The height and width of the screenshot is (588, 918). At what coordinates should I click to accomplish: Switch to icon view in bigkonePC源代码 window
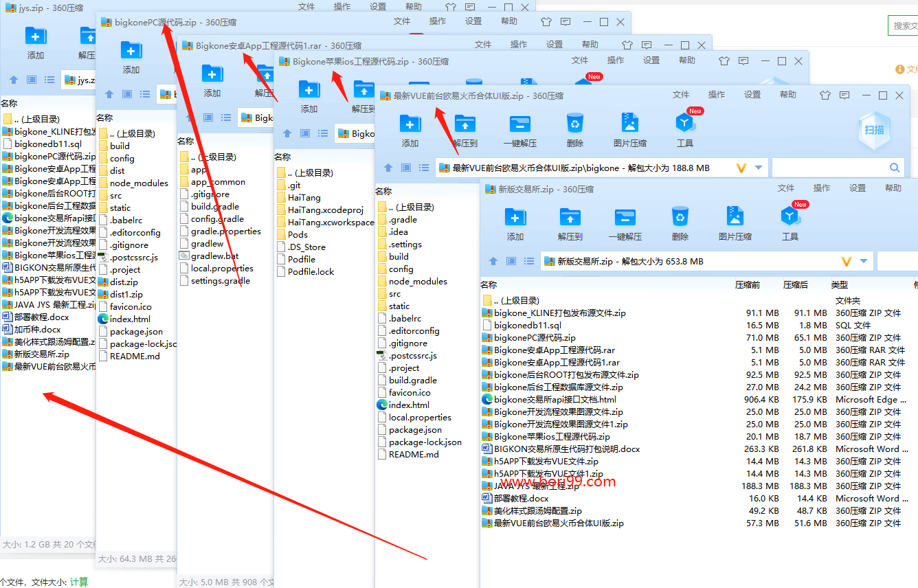coord(127,94)
